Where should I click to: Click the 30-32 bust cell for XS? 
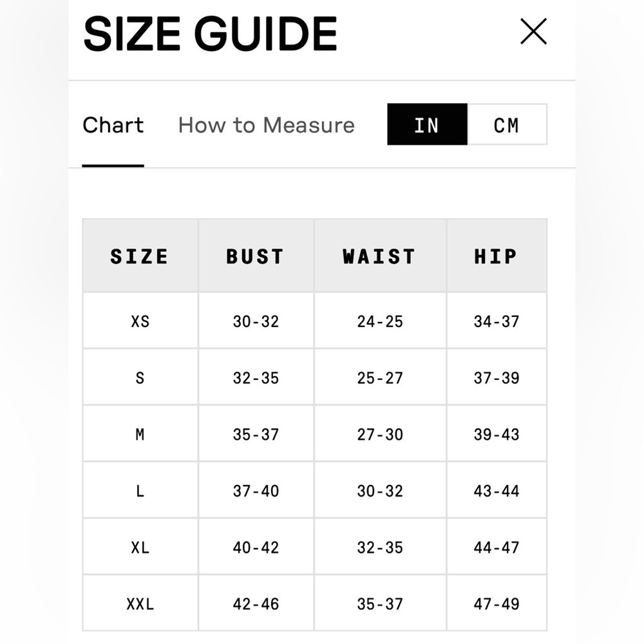(x=256, y=321)
